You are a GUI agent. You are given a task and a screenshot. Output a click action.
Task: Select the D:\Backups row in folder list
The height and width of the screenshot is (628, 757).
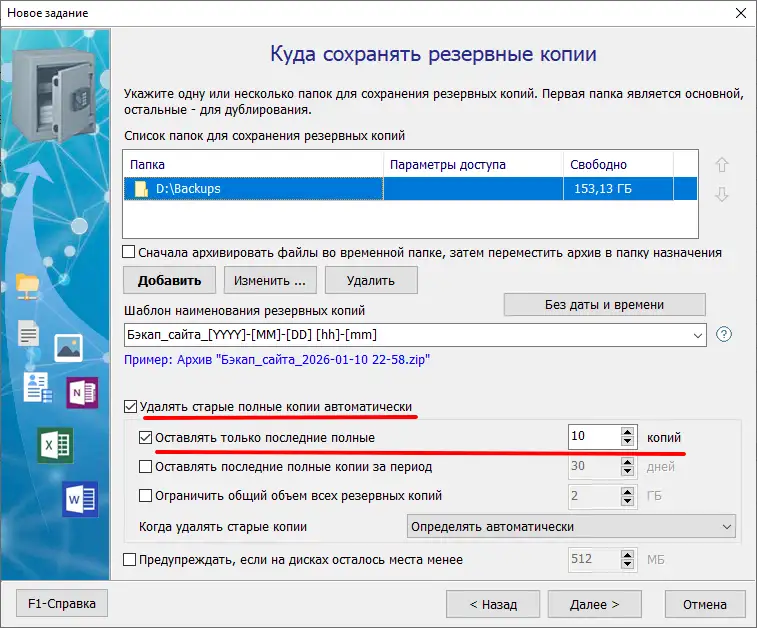[x=410, y=189]
